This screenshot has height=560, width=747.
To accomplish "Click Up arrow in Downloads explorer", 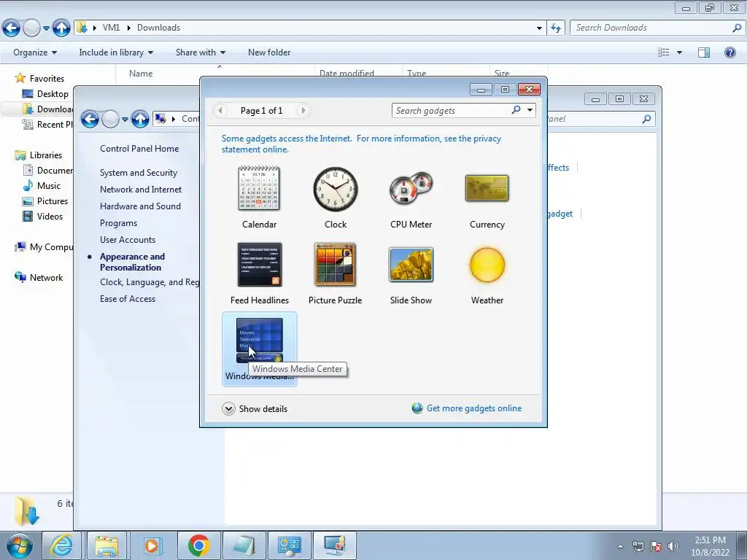I will (61, 28).
